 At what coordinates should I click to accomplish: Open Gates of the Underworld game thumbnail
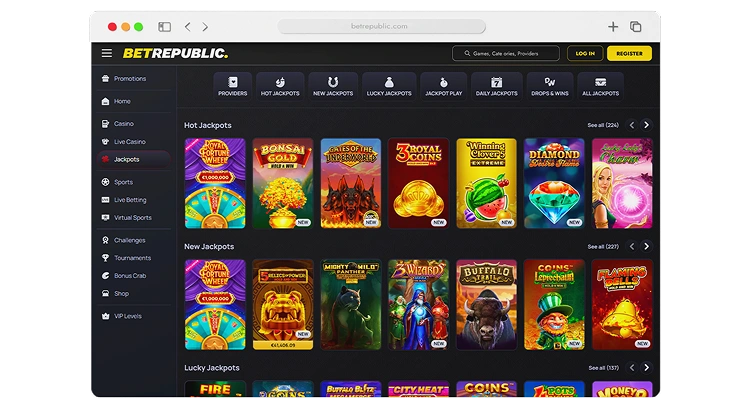click(351, 183)
